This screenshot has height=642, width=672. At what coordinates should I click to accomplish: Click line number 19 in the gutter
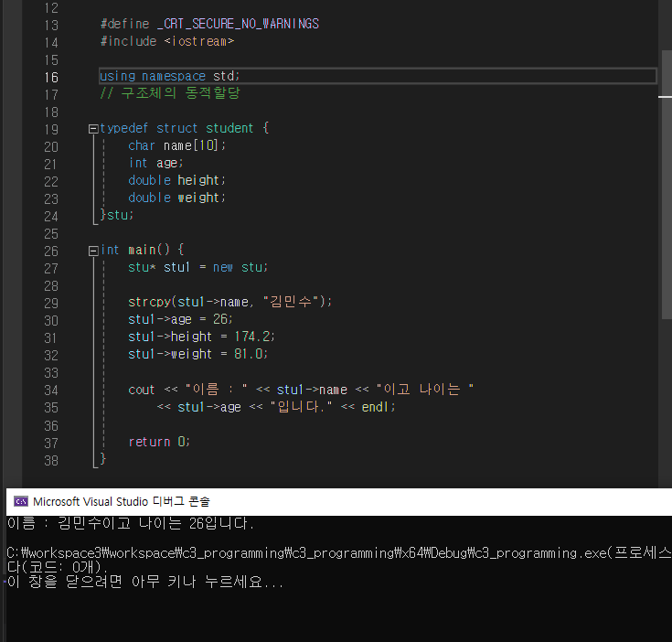[51, 130]
